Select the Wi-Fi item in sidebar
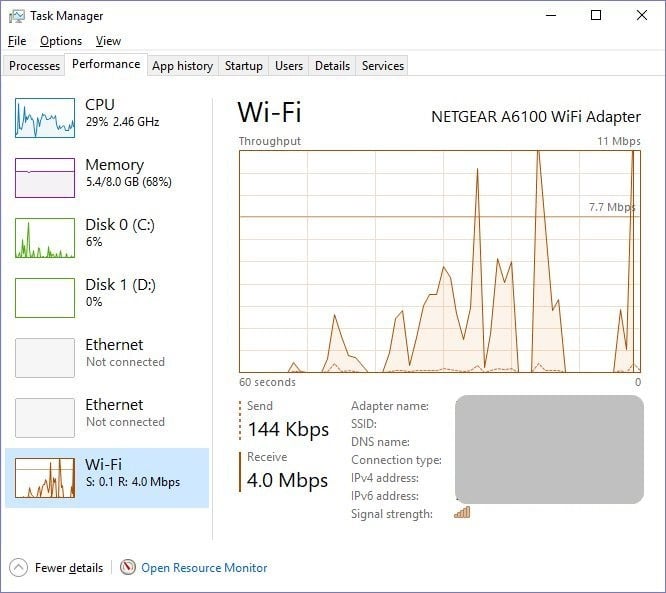 tap(108, 473)
